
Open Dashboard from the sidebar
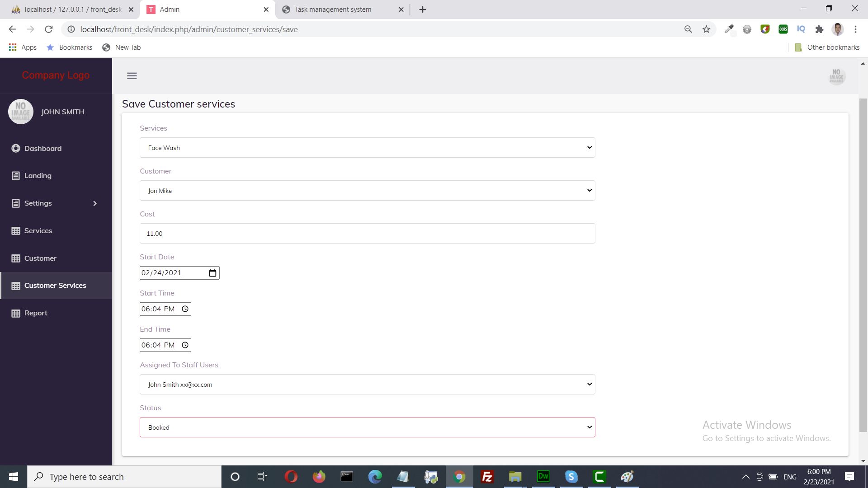coord(42,149)
